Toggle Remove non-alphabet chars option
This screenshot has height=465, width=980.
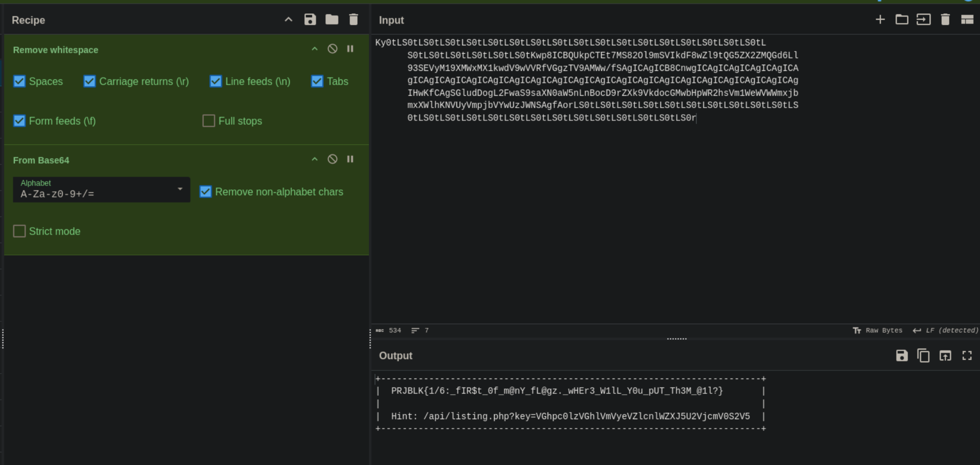(206, 192)
